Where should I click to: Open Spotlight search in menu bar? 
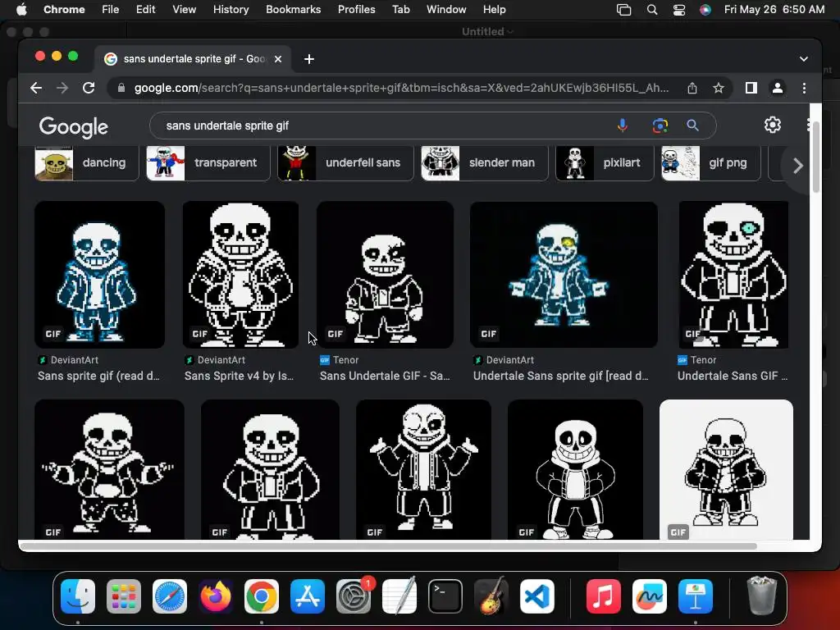[x=652, y=10]
